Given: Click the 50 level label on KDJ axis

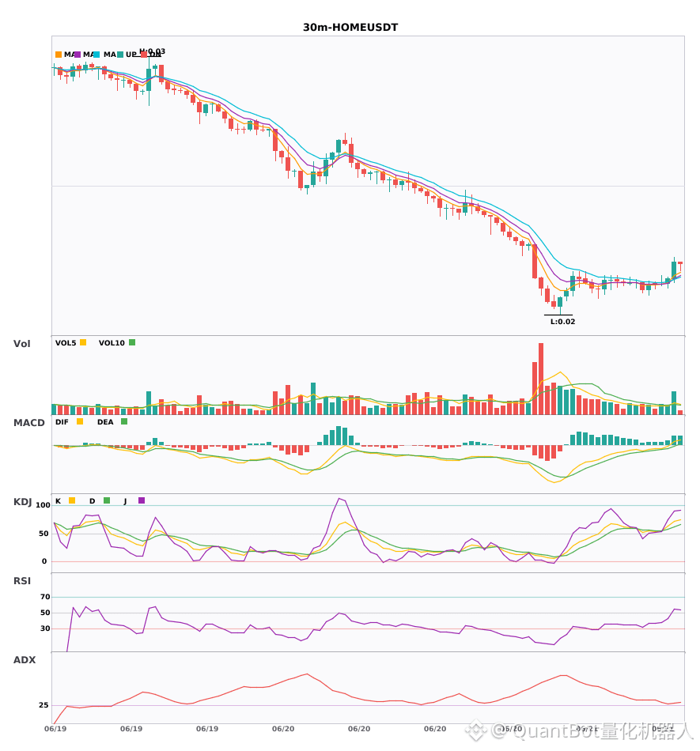Looking at the screenshot, I should pyautogui.click(x=44, y=534).
